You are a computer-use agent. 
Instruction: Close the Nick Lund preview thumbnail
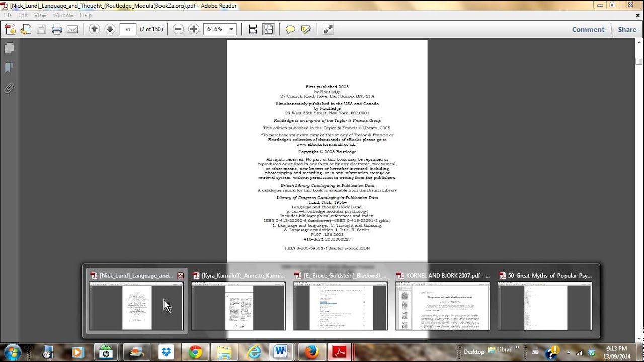click(x=180, y=276)
